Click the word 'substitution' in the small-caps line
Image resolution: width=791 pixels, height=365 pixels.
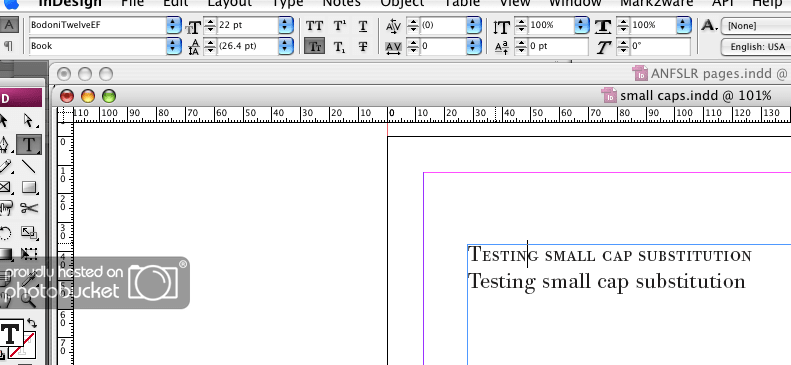coord(695,256)
